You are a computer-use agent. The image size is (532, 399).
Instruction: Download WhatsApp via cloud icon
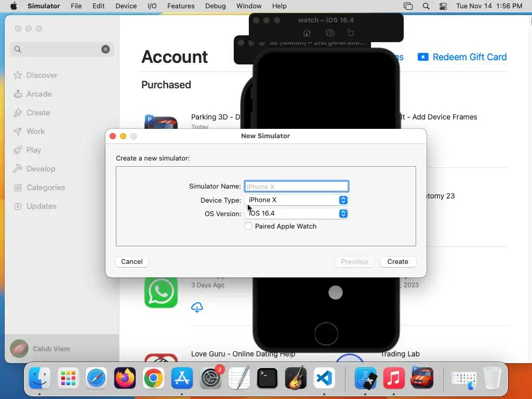point(197,308)
